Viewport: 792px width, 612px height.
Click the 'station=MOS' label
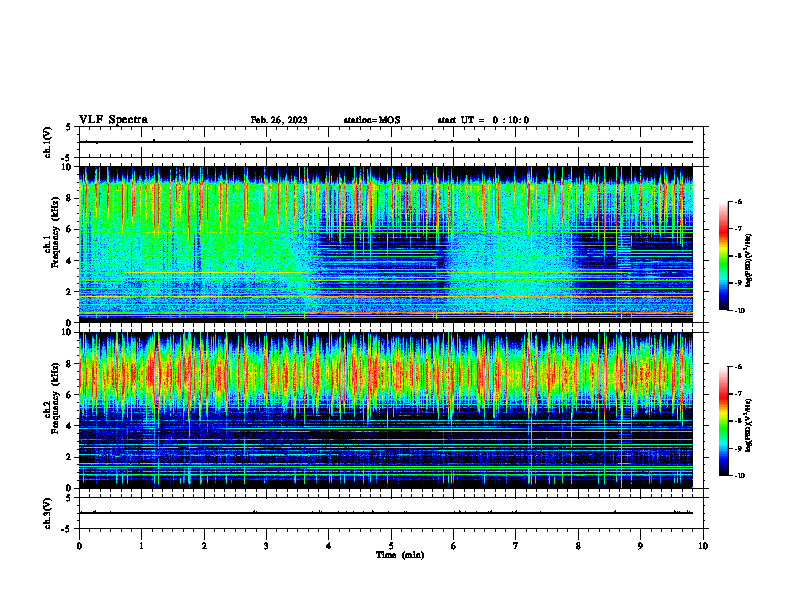point(372,120)
